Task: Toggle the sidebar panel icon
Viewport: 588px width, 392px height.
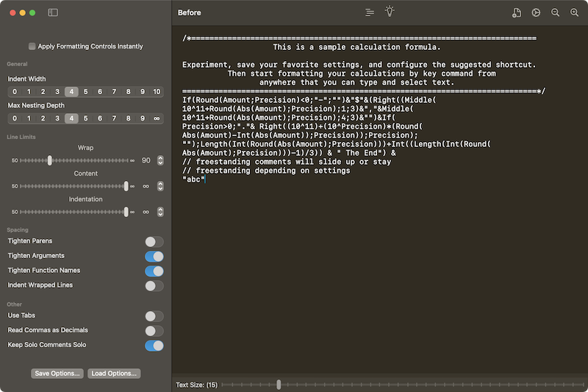Action: pos(53,13)
